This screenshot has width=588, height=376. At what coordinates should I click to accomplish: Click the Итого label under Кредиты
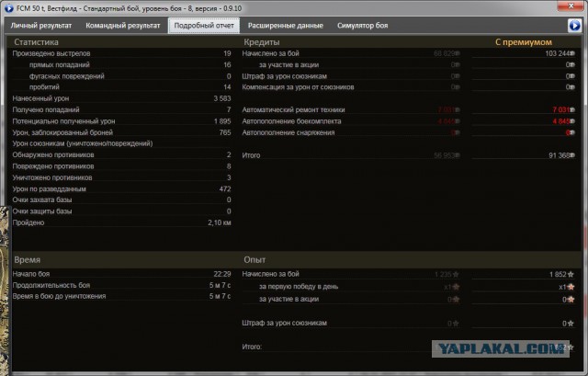(251, 155)
